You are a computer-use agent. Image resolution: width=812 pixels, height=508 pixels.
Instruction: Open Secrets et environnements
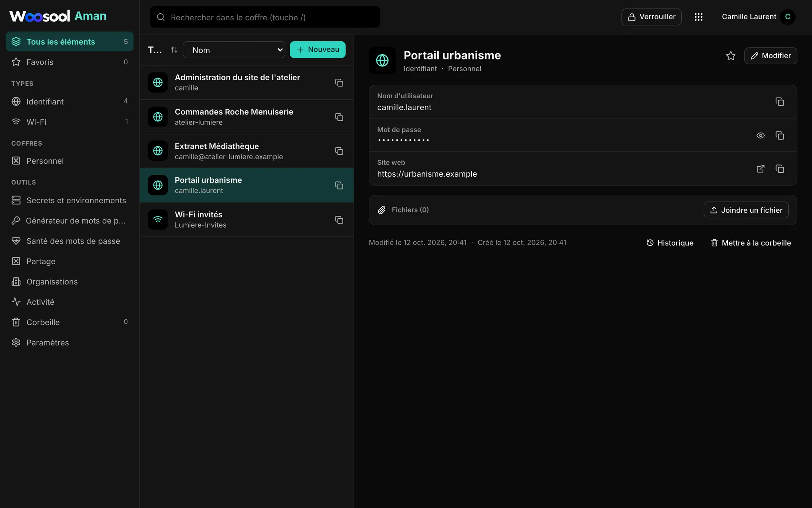[x=69, y=200]
